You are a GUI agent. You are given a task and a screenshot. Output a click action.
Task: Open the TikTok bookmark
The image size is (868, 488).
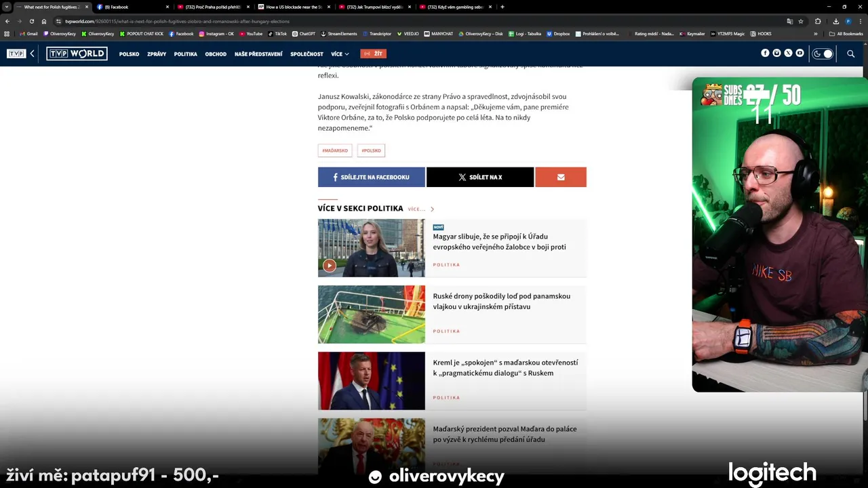pyautogui.click(x=277, y=33)
